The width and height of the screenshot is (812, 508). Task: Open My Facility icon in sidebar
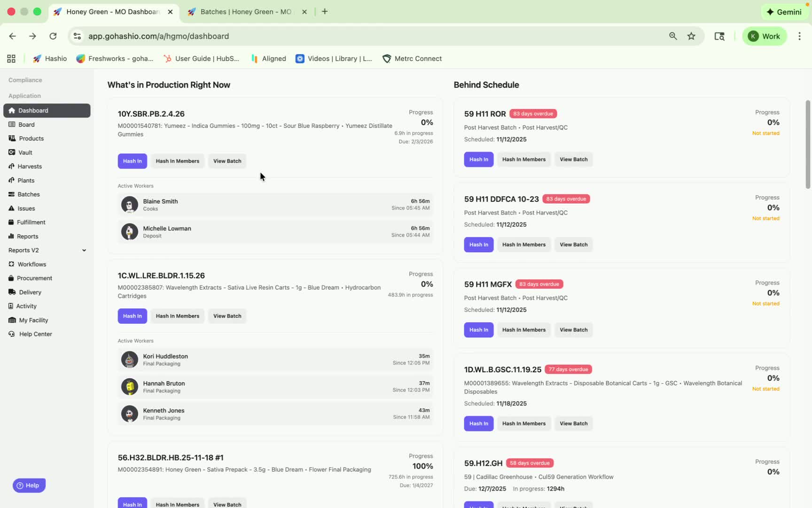click(12, 320)
